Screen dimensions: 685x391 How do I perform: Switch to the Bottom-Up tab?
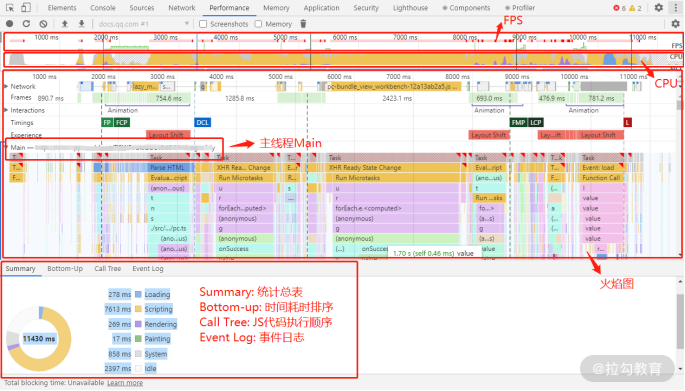click(x=65, y=268)
